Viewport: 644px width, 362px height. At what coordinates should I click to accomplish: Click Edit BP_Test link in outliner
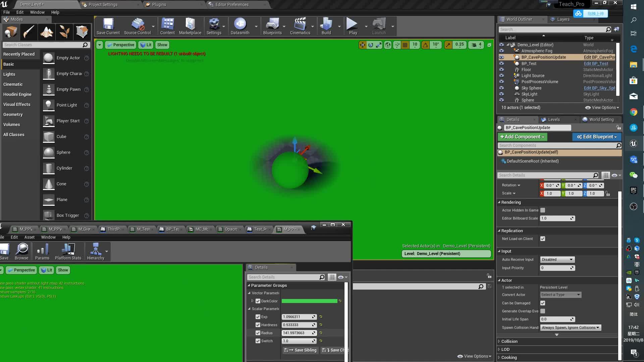(596, 63)
